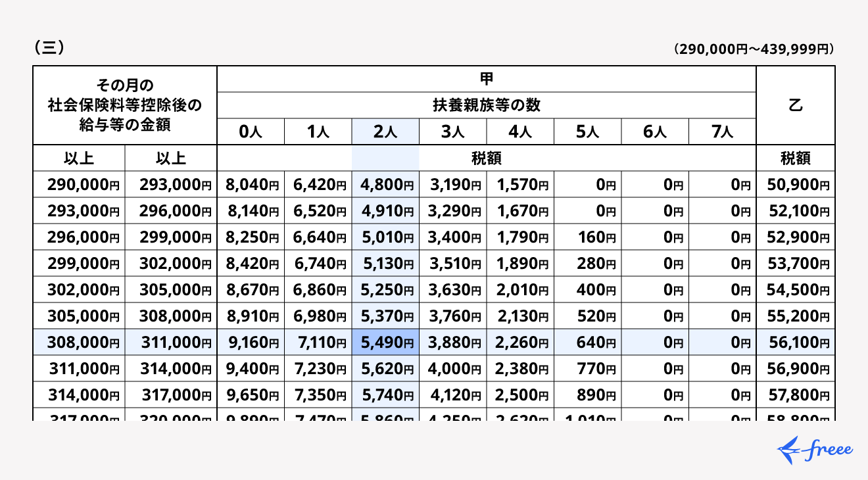Screen dimensions: 868x480
Task: Click the 890円 tax cell
Action: click(587, 395)
